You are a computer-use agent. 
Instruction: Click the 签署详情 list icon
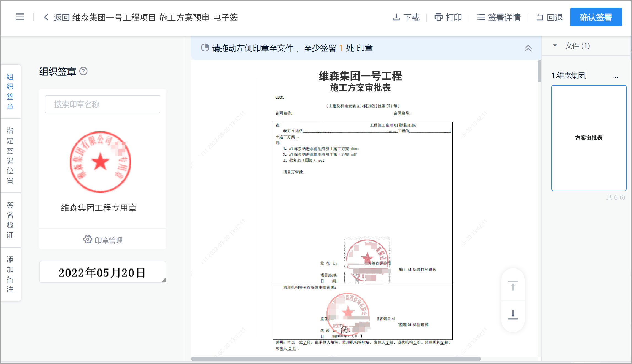[x=481, y=17]
